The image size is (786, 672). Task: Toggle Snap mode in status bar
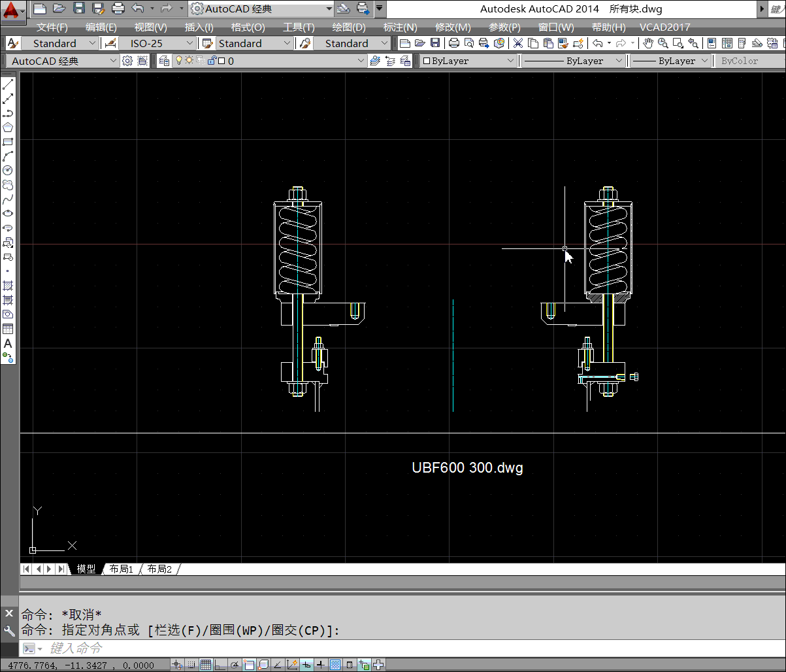tap(191, 665)
